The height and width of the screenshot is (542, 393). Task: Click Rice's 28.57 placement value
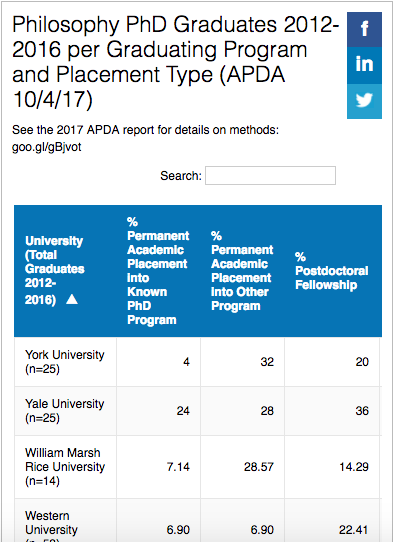pos(259,467)
